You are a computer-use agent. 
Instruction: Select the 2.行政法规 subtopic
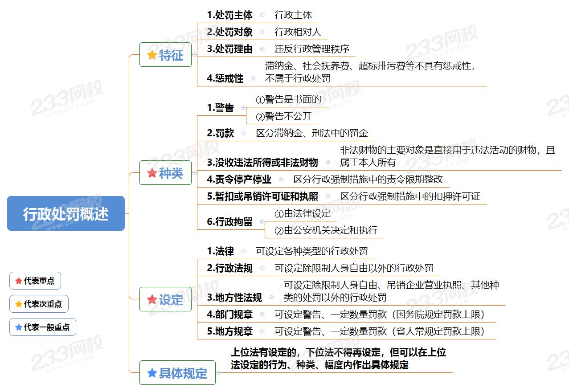click(x=229, y=268)
